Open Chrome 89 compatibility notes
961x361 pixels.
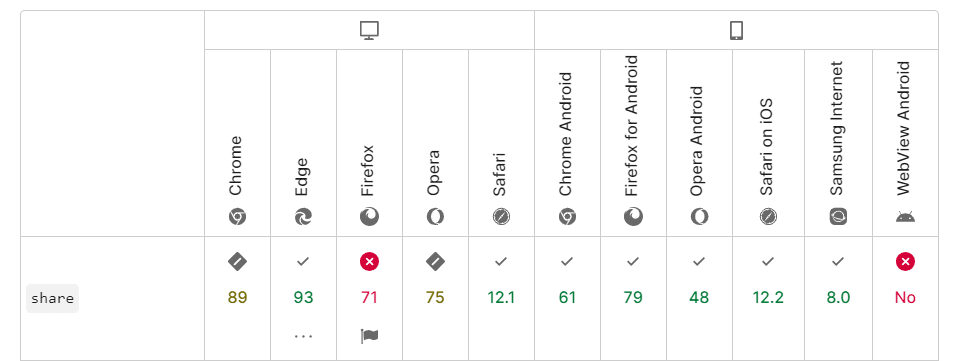click(x=237, y=298)
